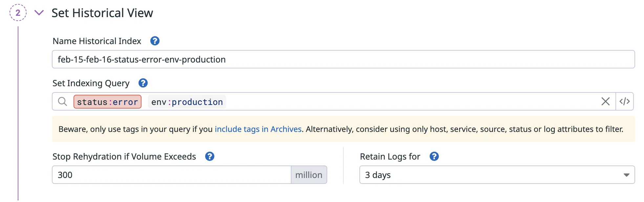This screenshot has height=202, width=644.
Task: Show help for Stop Rehydration volume limit
Action: click(209, 157)
